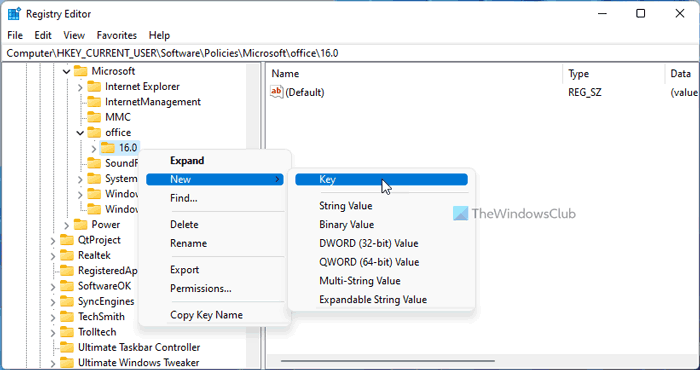Expand the Internet Explorer node
This screenshot has width=700, height=370.
click(80, 87)
